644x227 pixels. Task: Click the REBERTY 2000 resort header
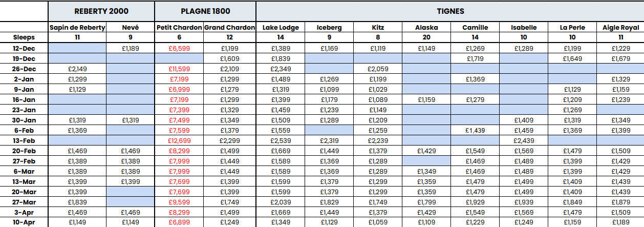[101, 11]
